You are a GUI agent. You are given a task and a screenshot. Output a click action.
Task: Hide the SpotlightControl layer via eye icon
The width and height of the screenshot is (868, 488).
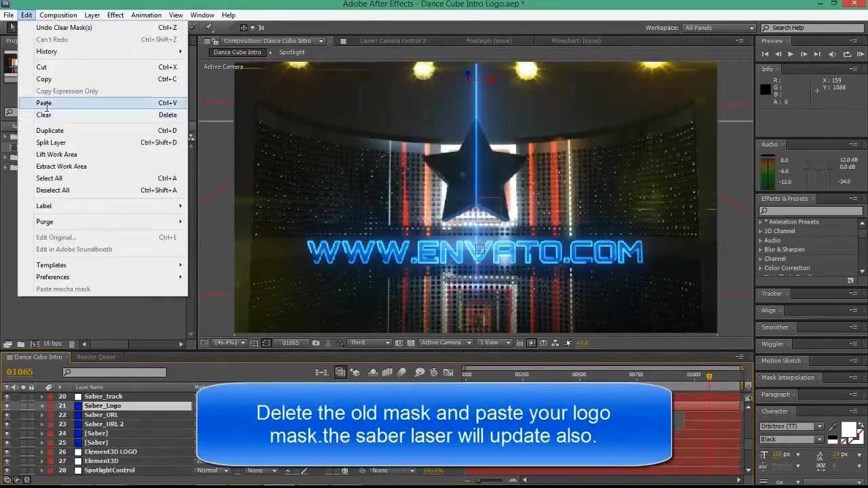coord(7,470)
